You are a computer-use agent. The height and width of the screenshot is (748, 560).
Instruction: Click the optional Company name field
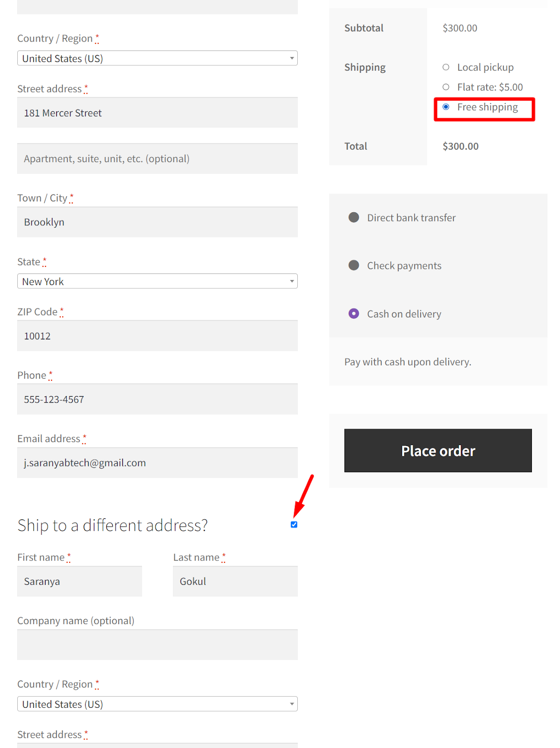pos(157,645)
